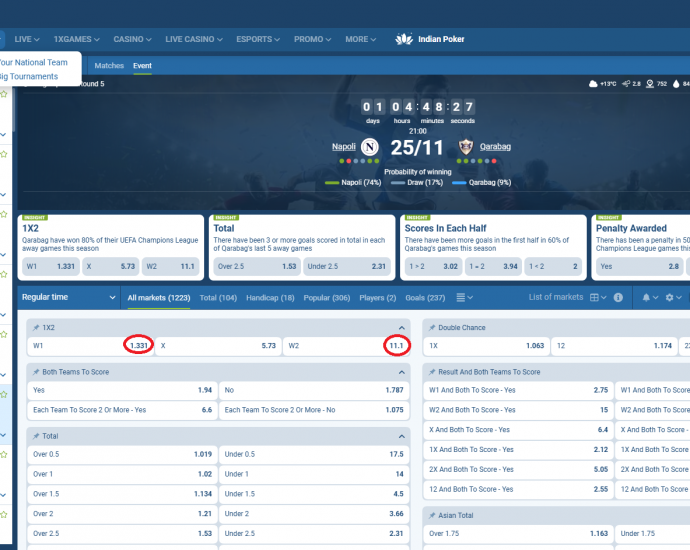The height and width of the screenshot is (550, 690).
Task: Click the wind speed icon
Action: (x=626, y=84)
